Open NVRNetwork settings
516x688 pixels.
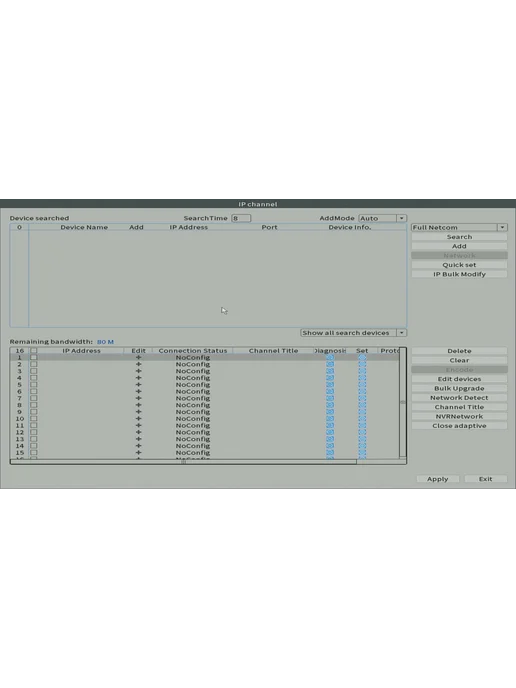pos(459,416)
